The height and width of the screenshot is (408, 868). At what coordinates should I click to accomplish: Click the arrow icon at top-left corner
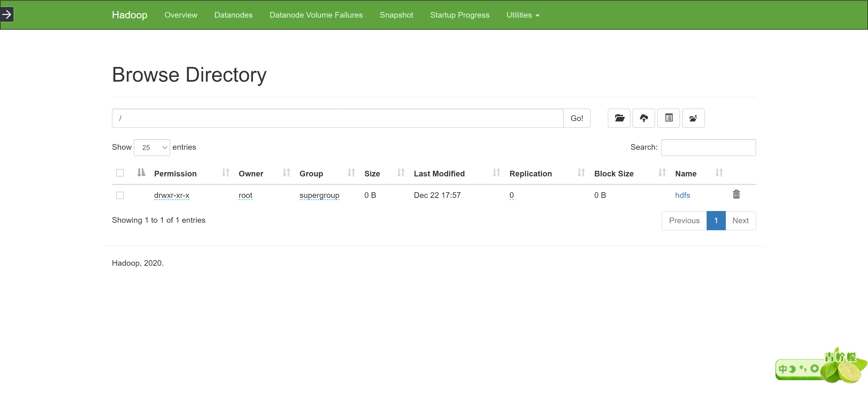pos(7,14)
